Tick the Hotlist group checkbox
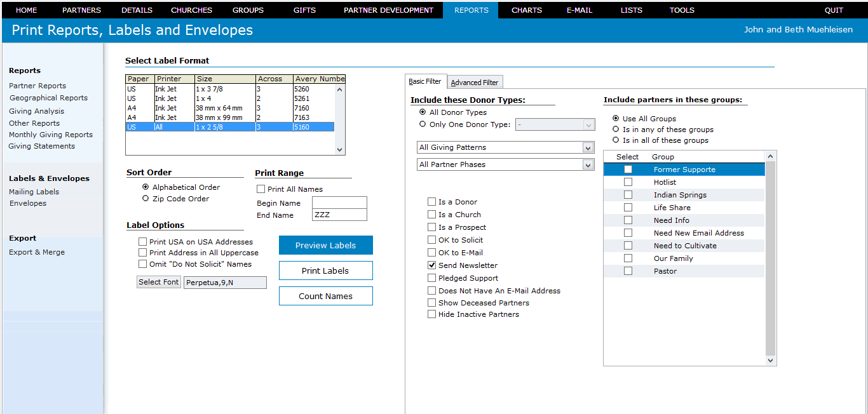This screenshot has width=868, height=414. 628,182
